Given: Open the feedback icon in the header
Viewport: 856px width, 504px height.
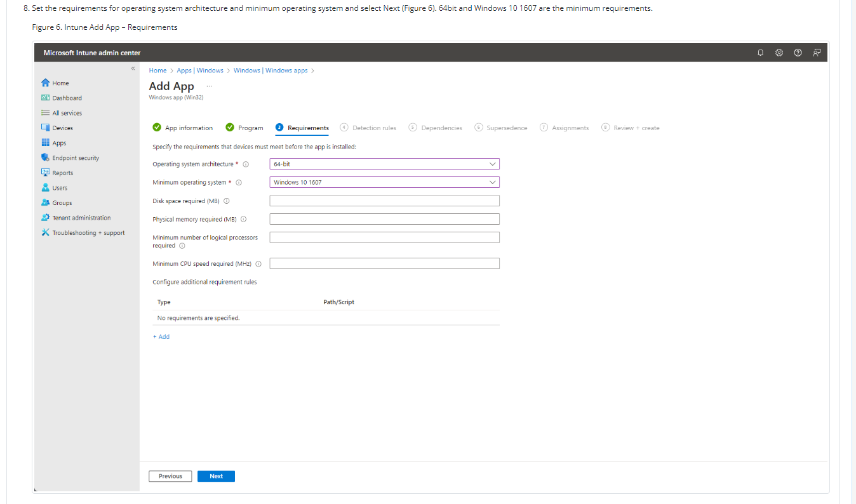Looking at the screenshot, I should pyautogui.click(x=816, y=53).
